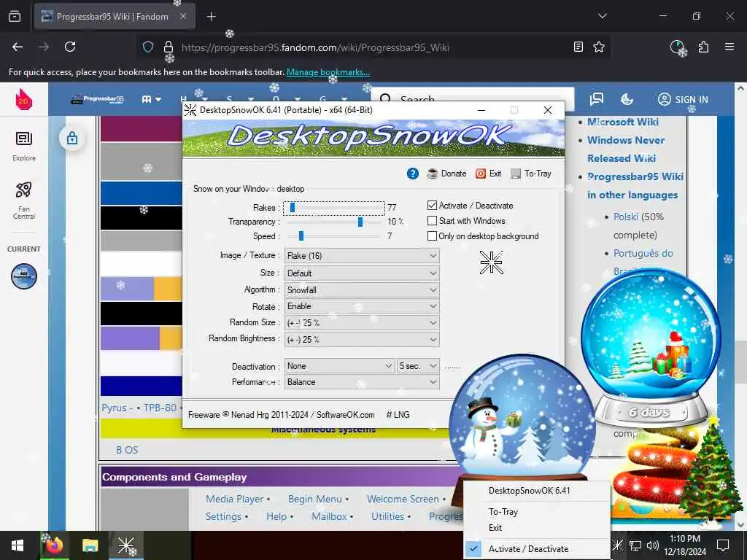
Task: Open the 5 sec. dropdown
Action: coord(418,366)
